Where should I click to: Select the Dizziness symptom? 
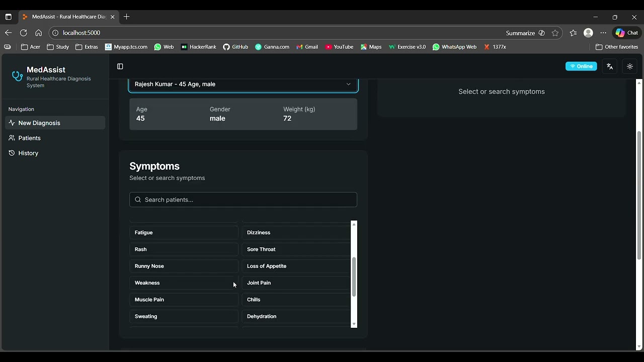coord(296,232)
